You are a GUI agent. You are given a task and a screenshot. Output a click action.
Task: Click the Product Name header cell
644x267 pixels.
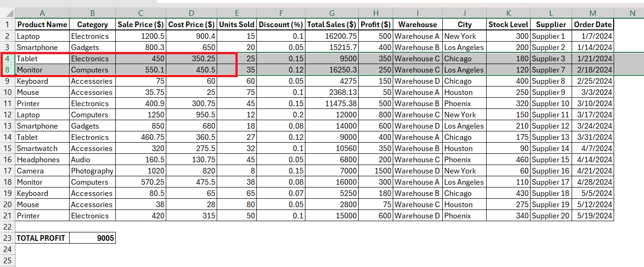42,24
